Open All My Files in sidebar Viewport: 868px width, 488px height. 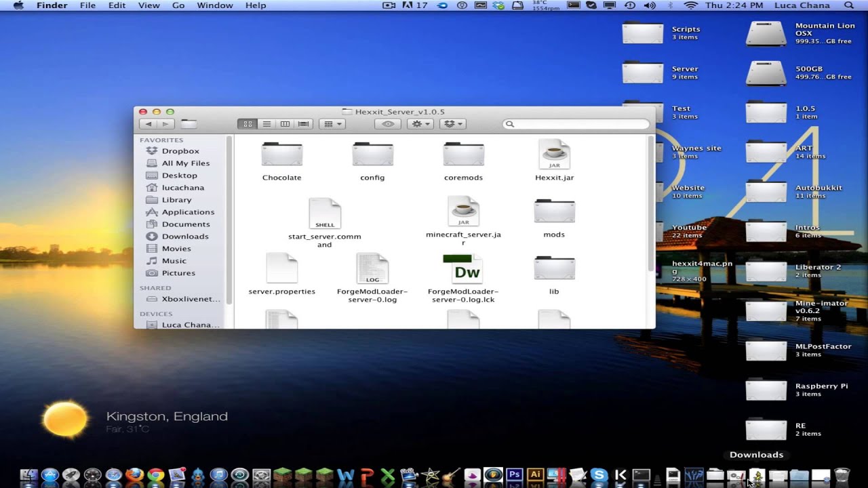click(185, 163)
